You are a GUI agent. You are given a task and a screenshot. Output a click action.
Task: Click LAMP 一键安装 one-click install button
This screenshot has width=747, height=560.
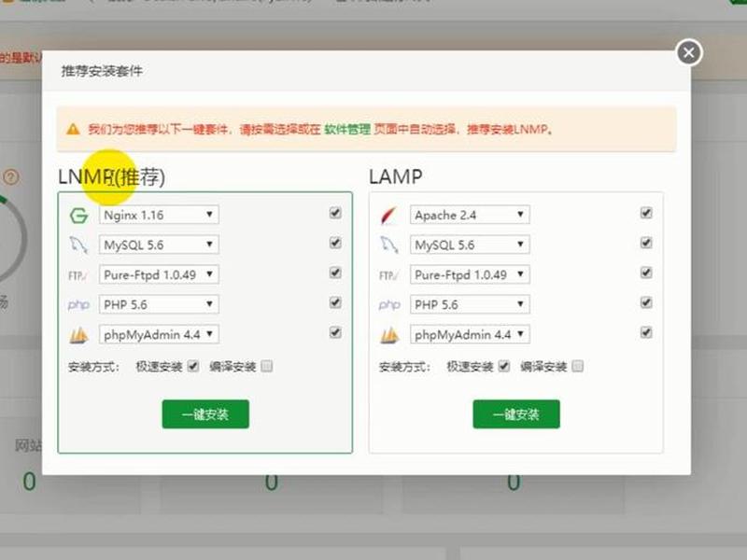coord(516,414)
